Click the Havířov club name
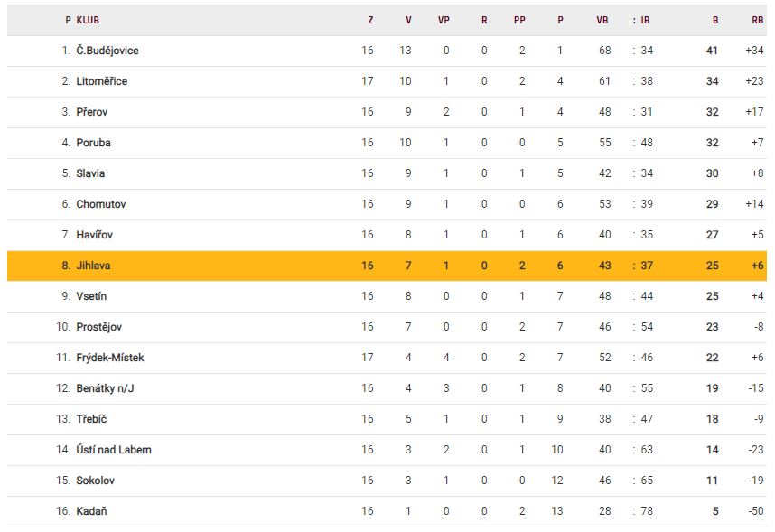The image size is (775, 532). click(x=96, y=235)
